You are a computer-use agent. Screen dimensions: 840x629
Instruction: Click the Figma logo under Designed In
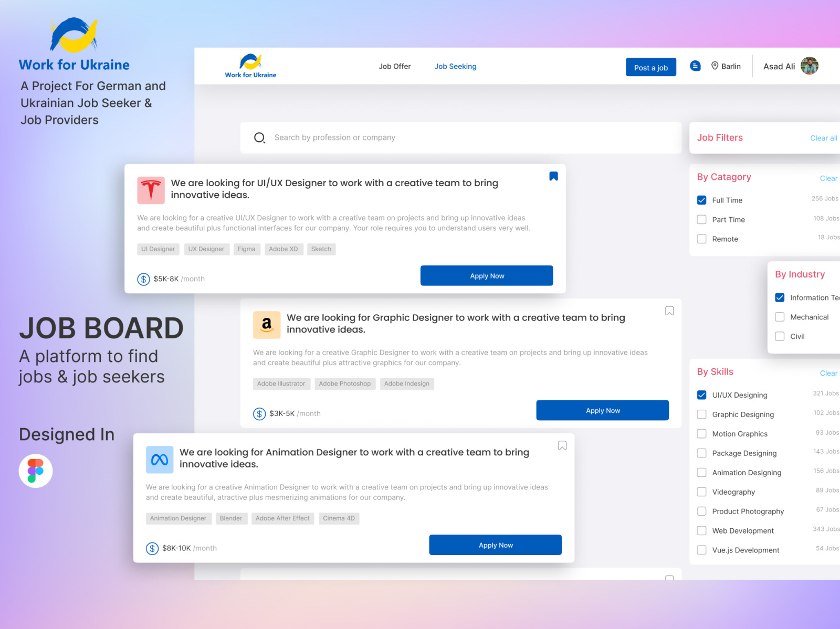click(x=36, y=471)
